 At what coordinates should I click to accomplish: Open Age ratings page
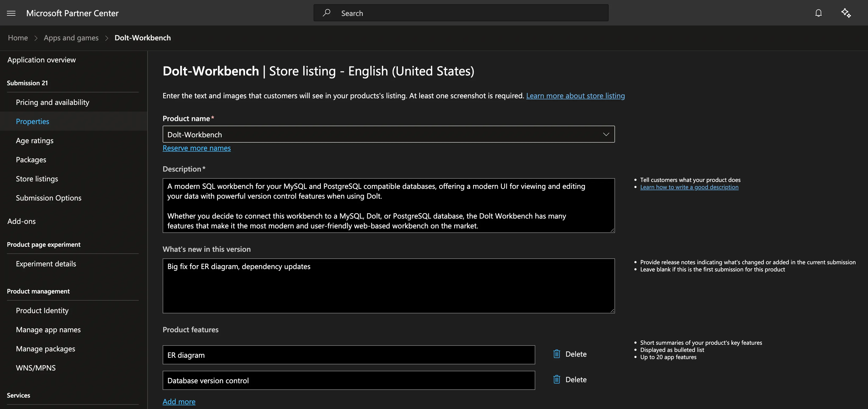point(35,141)
